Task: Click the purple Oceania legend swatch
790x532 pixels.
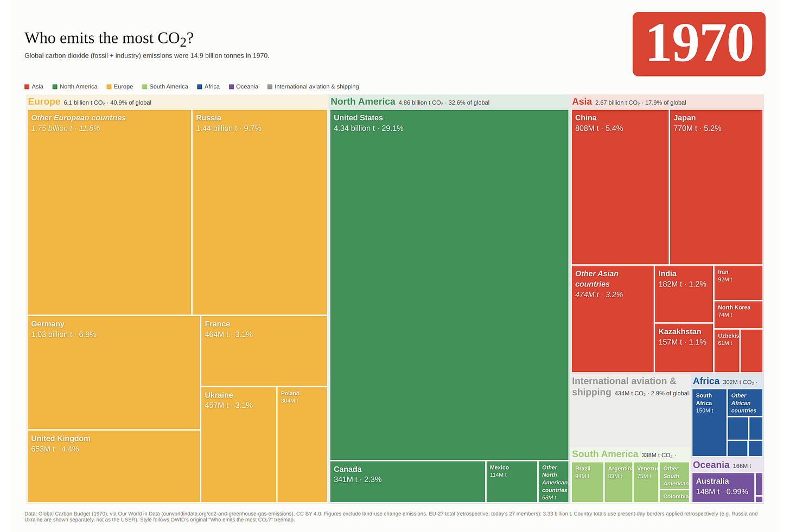Action: click(231, 87)
